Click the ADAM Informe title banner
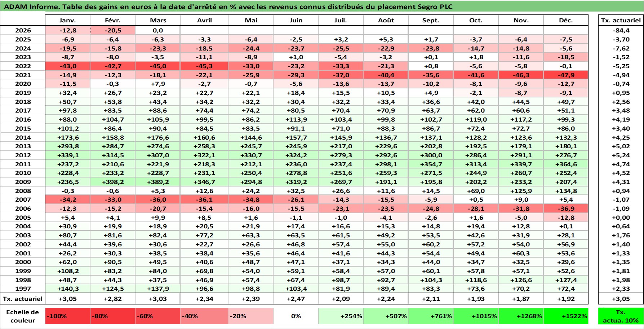The image size is (644, 329). [322, 6]
